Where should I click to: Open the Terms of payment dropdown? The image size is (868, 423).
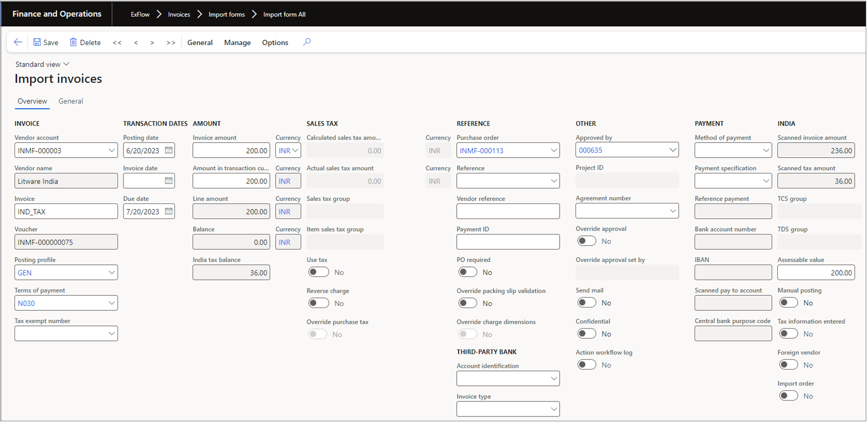click(x=112, y=303)
